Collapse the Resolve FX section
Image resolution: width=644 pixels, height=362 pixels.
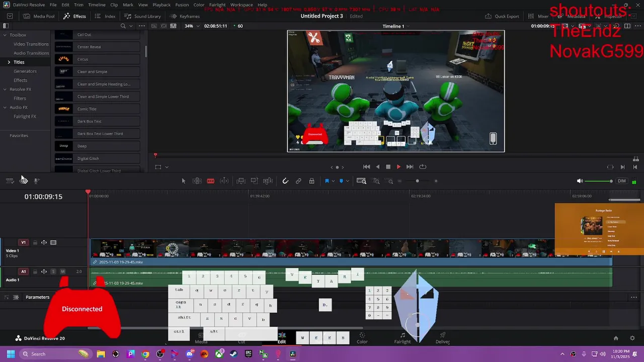click(5, 89)
